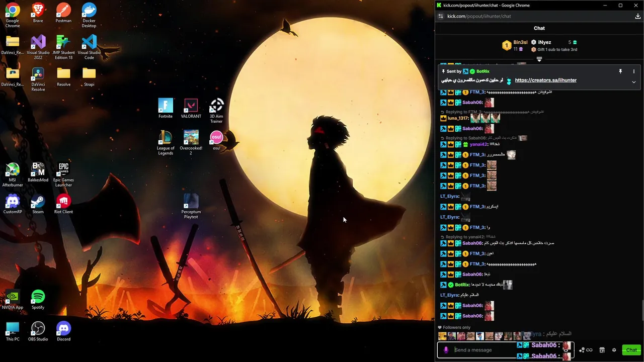Open Brave browser desktop icon
Screen dimensions: 644x362
pyautogui.click(x=38, y=13)
